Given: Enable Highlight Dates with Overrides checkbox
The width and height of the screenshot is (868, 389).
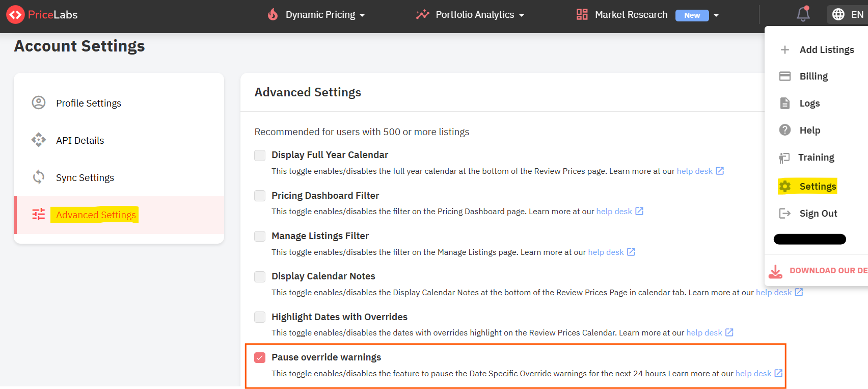Looking at the screenshot, I should 260,317.
